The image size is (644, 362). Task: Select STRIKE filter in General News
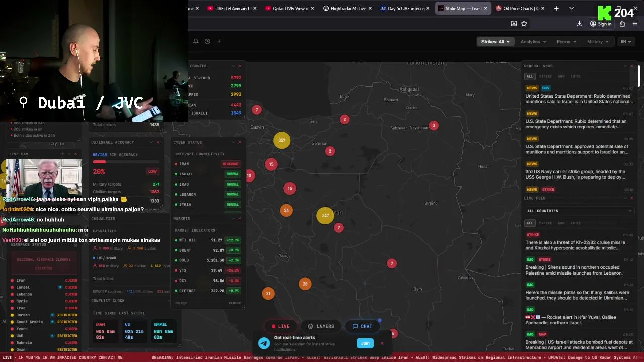click(545, 76)
